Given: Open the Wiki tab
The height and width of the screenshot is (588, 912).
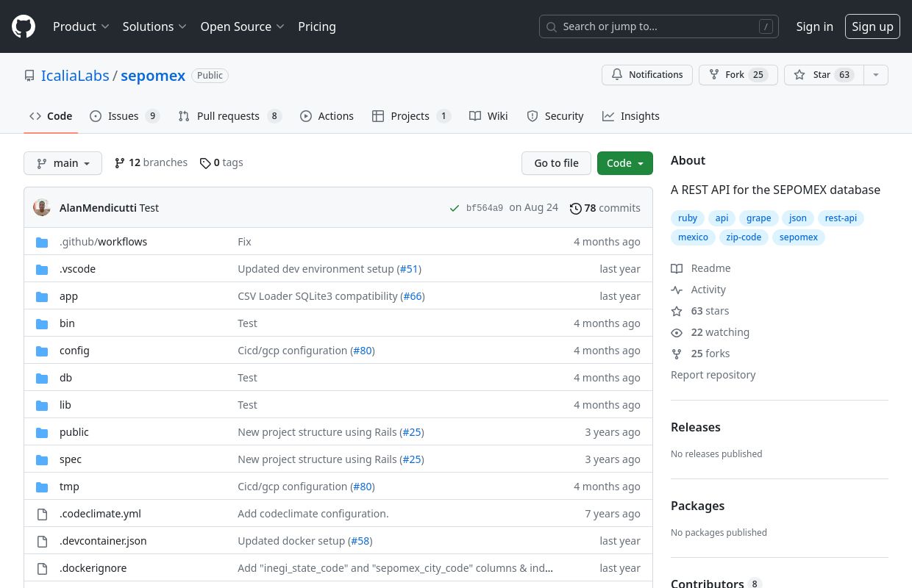Looking at the screenshot, I should (488, 116).
